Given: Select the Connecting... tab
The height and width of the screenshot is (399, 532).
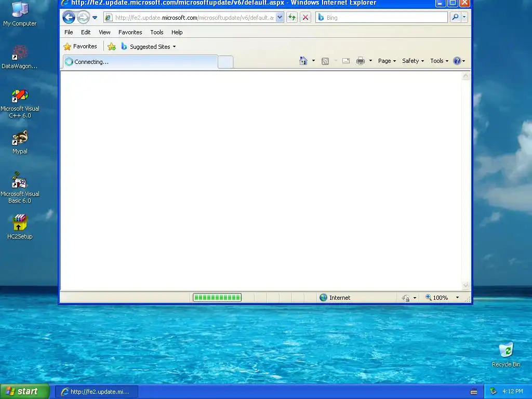Looking at the screenshot, I should [140, 62].
